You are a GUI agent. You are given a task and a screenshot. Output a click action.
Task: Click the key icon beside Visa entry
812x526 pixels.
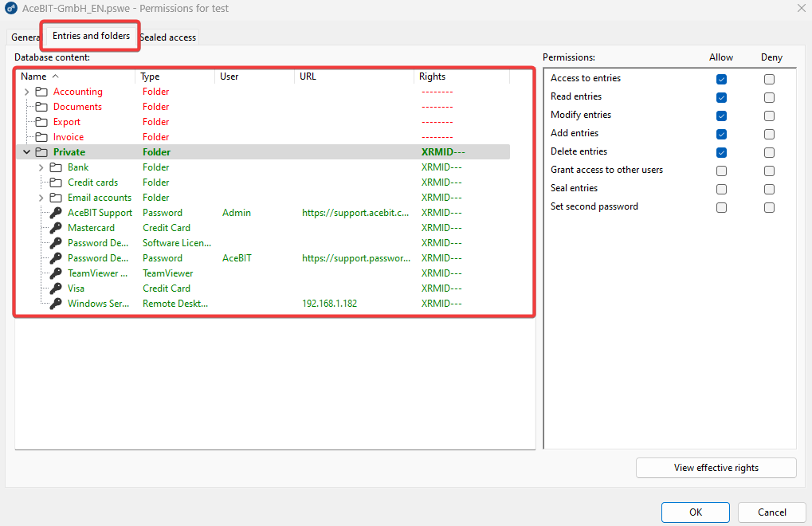[56, 289]
